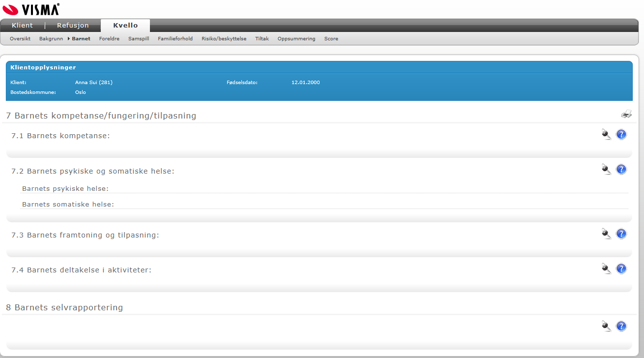The width and height of the screenshot is (644, 358).
Task: Edit section 7.1 Barnets kompetanse
Action: (x=607, y=135)
